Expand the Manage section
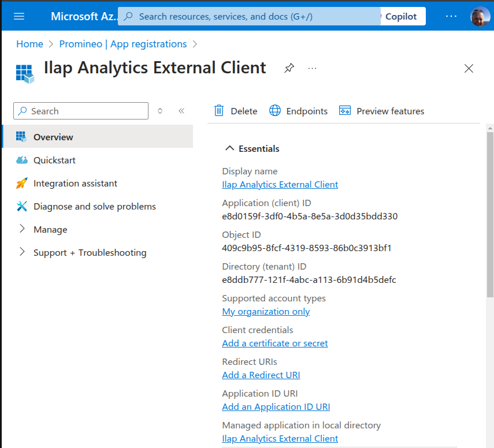 [x=50, y=230]
